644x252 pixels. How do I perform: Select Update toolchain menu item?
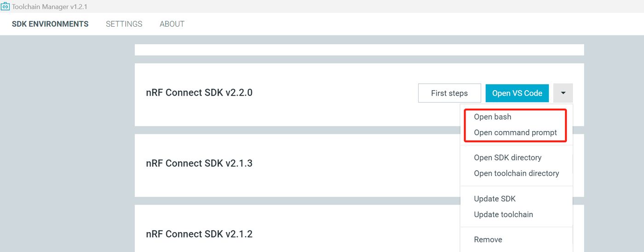pos(503,214)
